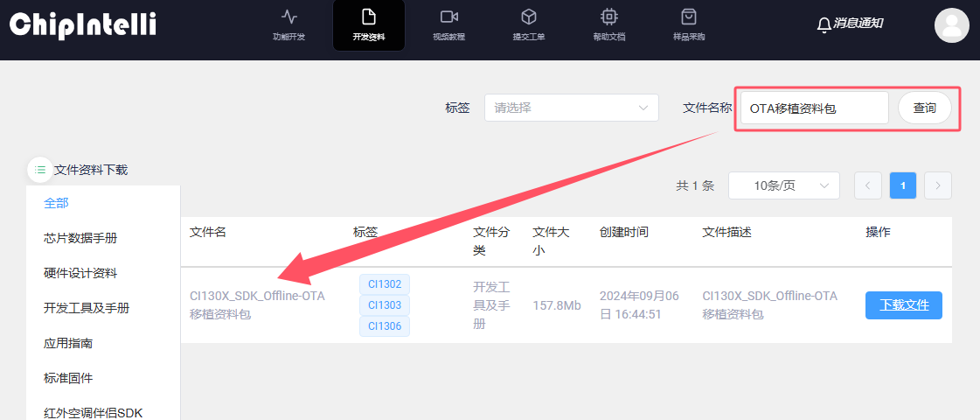Open the 功能开发 nav icon
Screen dimensions: 980x420
pos(288,17)
